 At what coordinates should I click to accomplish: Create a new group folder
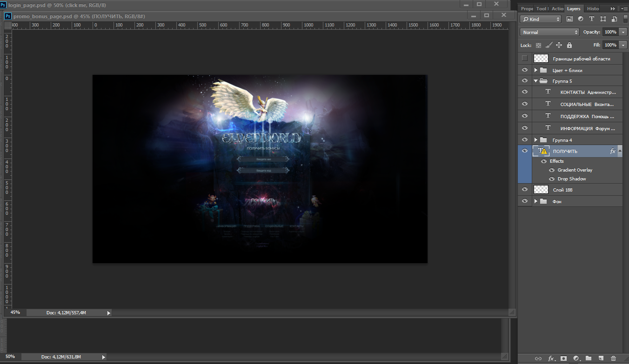[589, 358]
